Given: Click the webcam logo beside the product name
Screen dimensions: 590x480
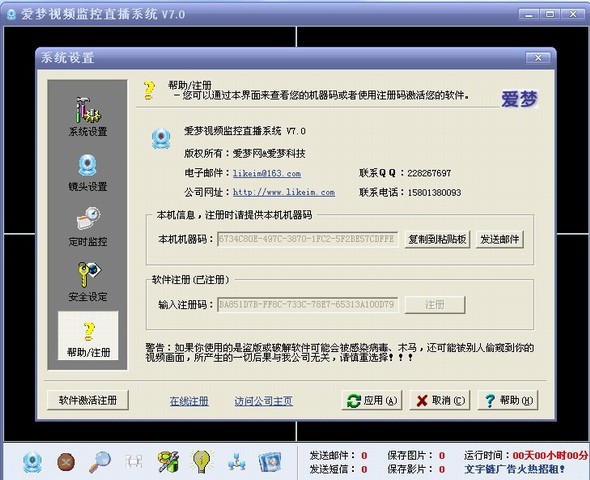Looking at the screenshot, I should click(161, 138).
